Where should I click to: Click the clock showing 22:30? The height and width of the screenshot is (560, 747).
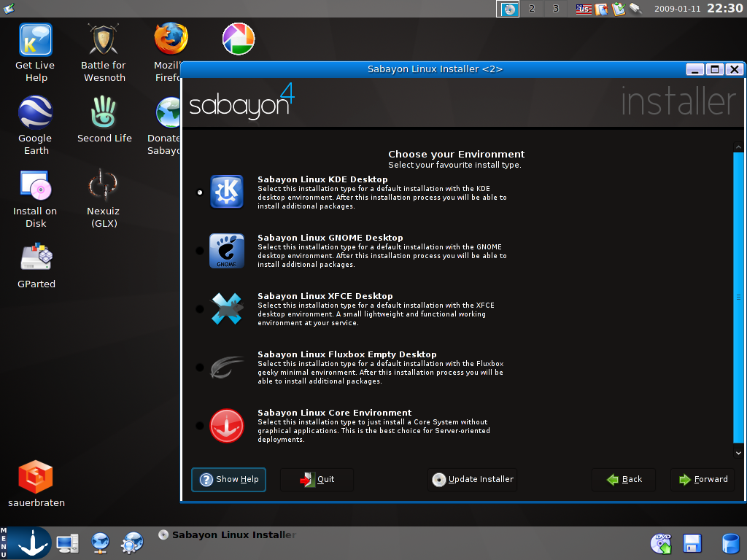click(x=724, y=8)
